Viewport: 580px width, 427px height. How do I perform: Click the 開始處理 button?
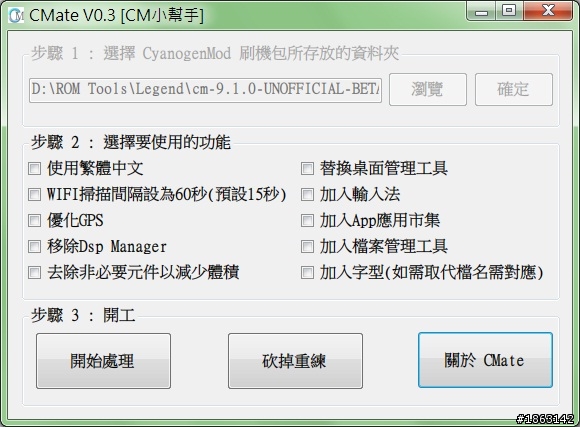[104, 361]
